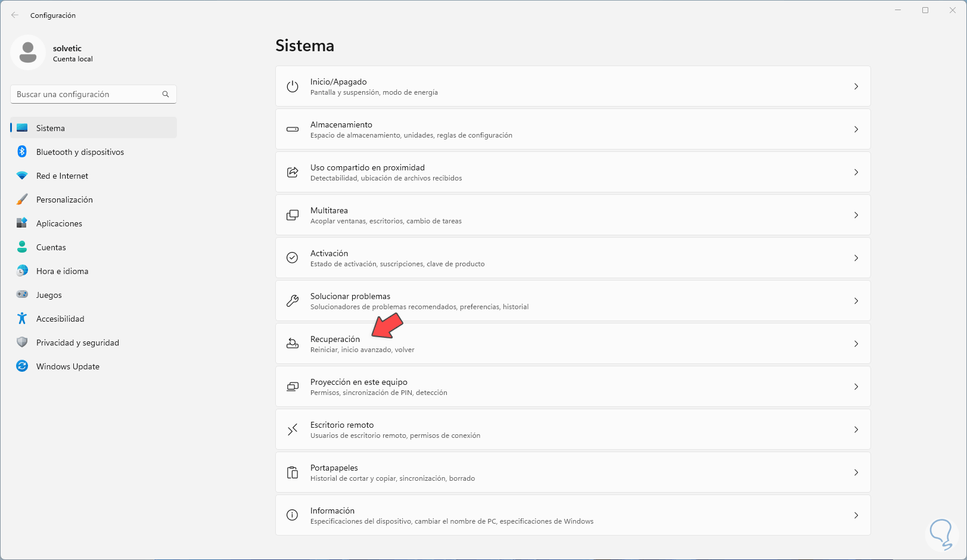This screenshot has width=967, height=560.
Task: Go to Privacidad y seguridad
Action: point(77,343)
